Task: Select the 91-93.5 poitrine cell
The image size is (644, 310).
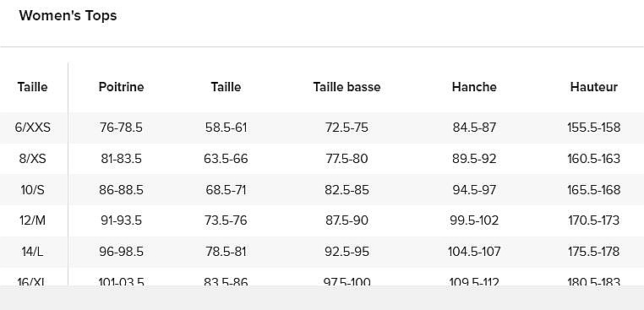Action: point(121,220)
